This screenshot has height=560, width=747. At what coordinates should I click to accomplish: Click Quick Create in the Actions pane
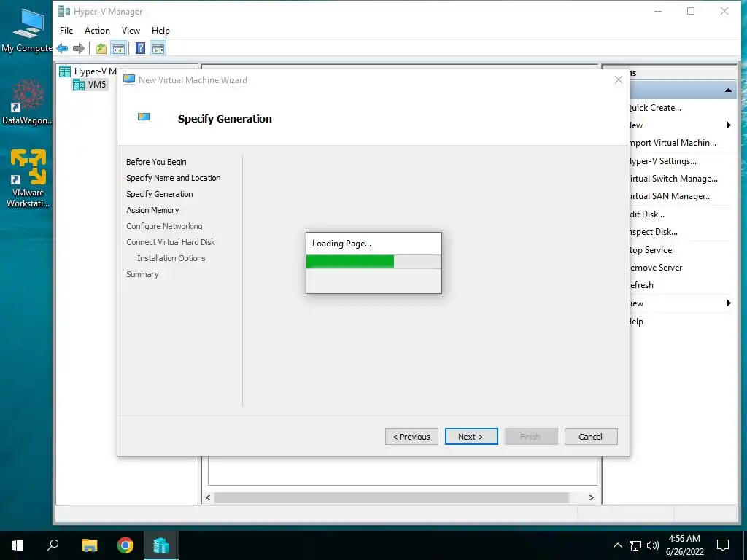[656, 108]
